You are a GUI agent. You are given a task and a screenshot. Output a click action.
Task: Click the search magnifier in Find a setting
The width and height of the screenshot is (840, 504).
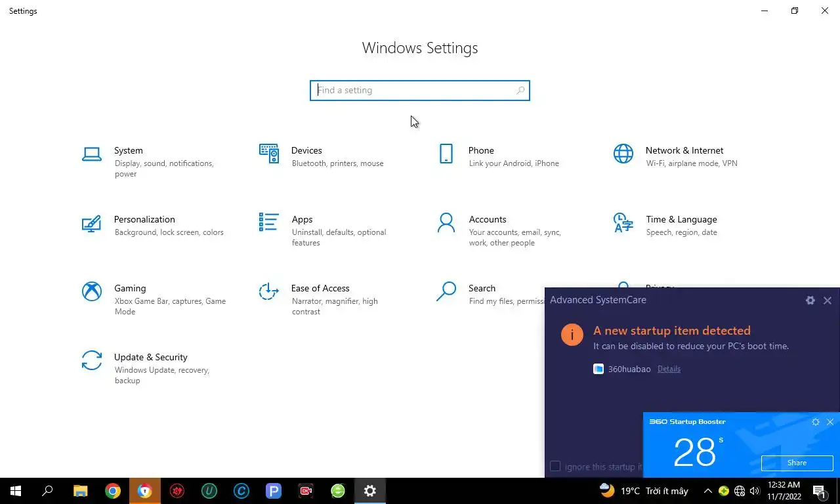(x=520, y=91)
